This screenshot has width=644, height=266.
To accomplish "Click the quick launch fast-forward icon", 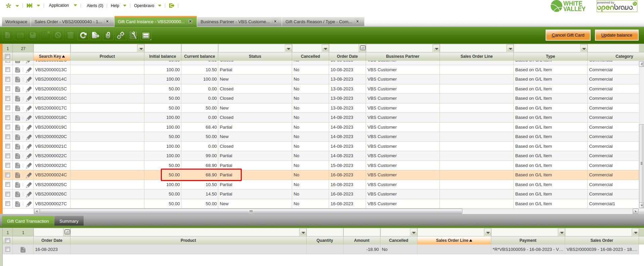I will point(30,5).
